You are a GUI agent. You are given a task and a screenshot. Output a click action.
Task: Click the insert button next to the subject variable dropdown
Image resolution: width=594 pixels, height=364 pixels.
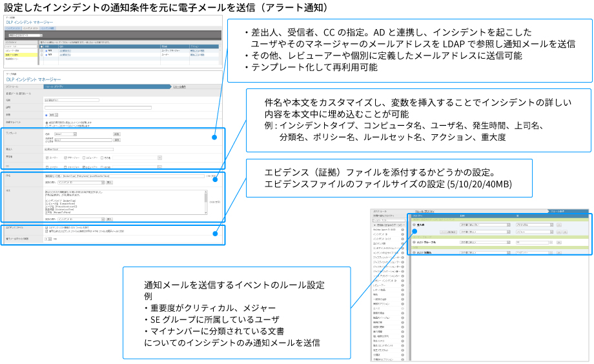point(109,183)
